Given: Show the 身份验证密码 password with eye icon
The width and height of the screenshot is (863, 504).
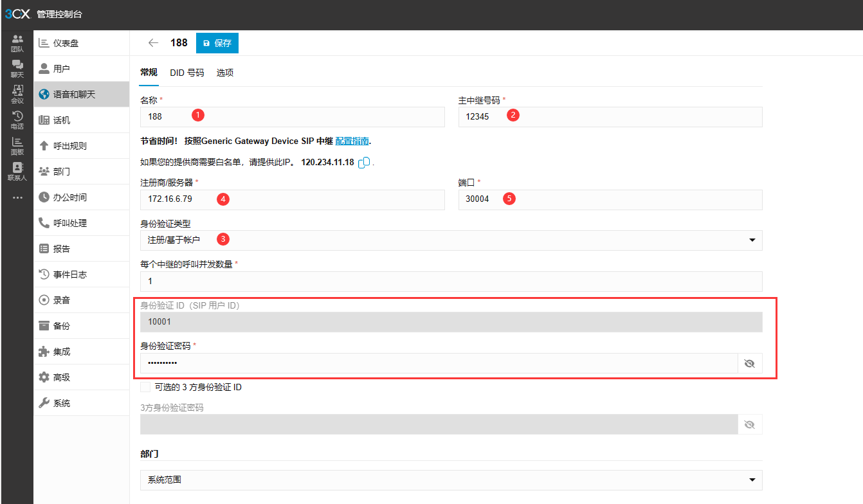Looking at the screenshot, I should pos(749,363).
